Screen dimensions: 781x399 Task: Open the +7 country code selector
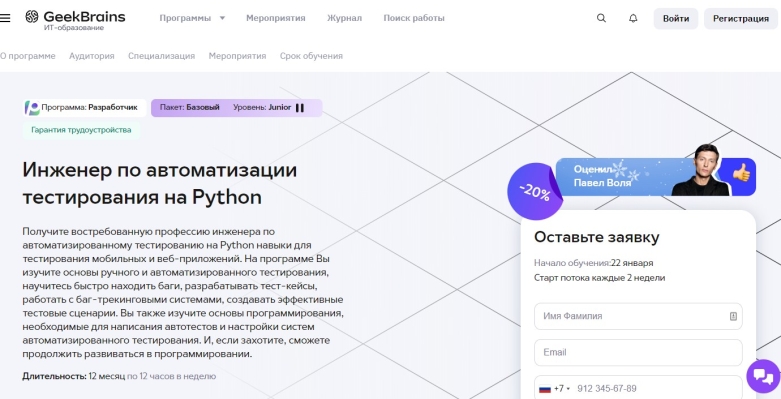(555, 389)
